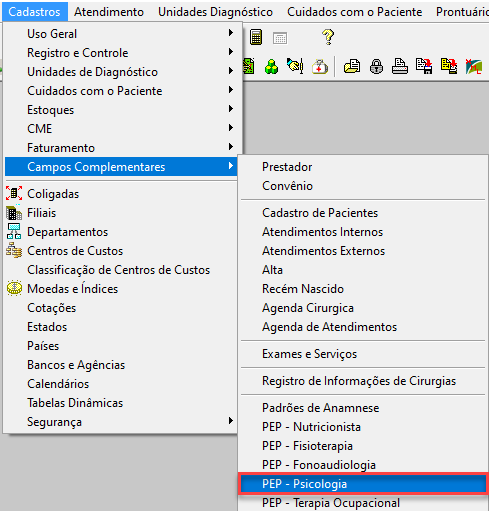Viewport: 489px width, 511px height.
Task: Click the printer icon in the toolbar
Action: coord(400,66)
